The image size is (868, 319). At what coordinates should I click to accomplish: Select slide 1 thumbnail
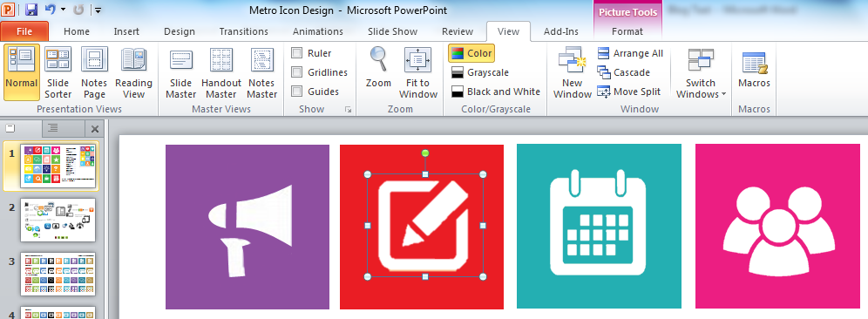point(58,166)
